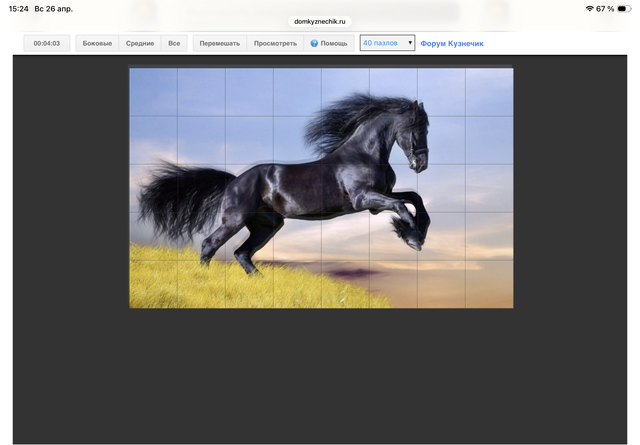Tap the domkyznechik.ru address bar

319,20
